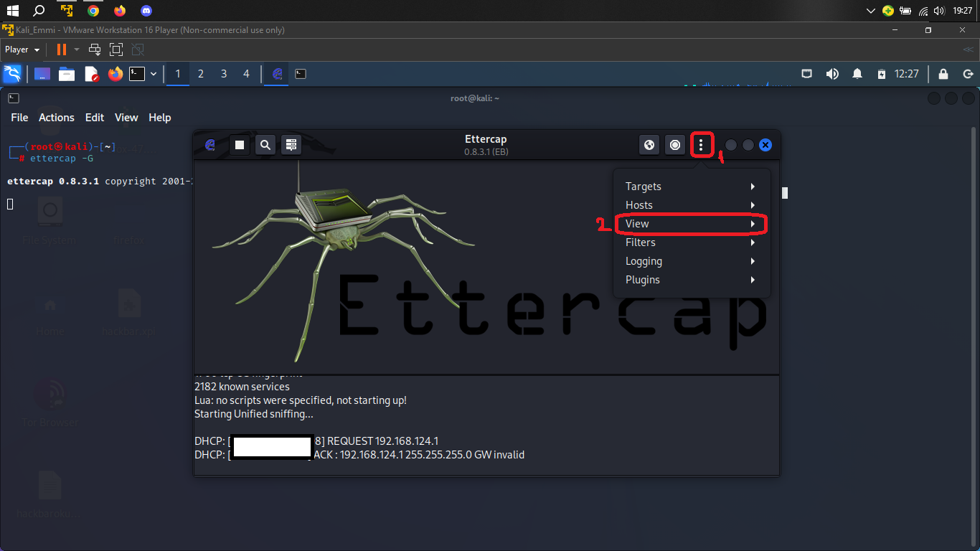The image size is (980, 551).
Task: Launch the text editor from the Kali panel
Action: 91,74
